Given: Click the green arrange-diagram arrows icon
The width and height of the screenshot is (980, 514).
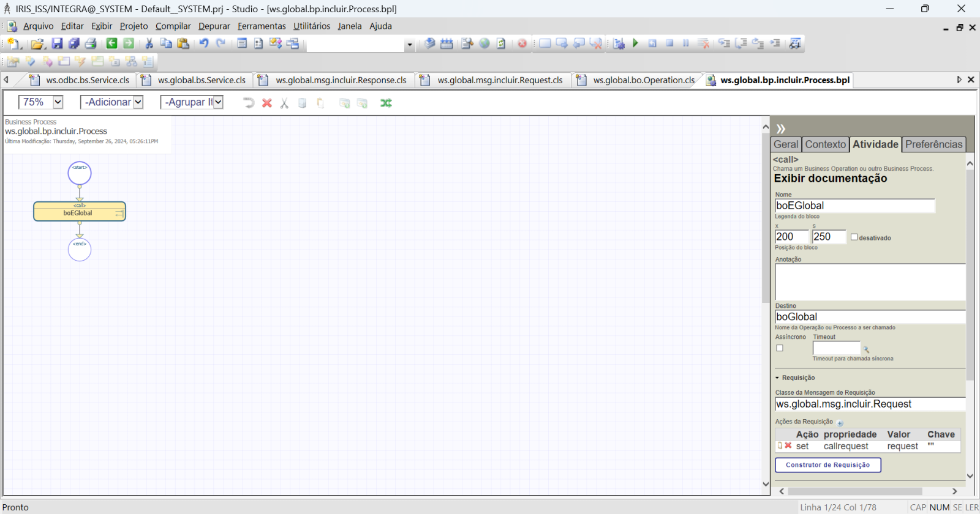Looking at the screenshot, I should point(386,103).
